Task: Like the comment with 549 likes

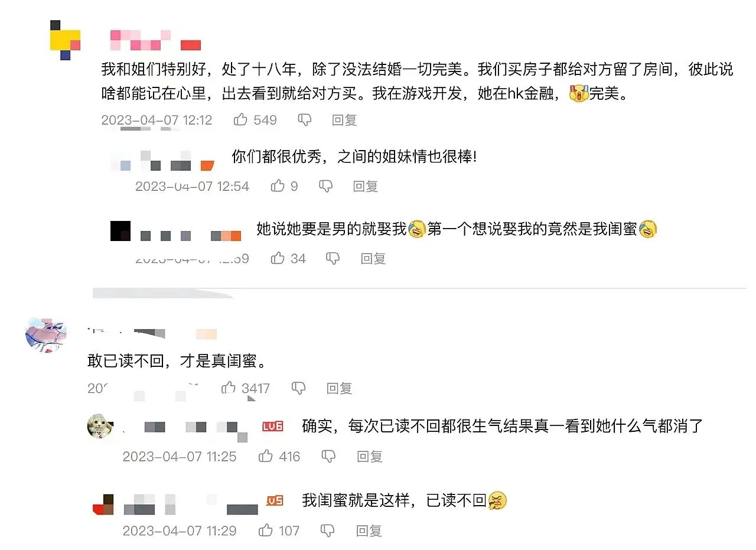Action: click(x=240, y=120)
